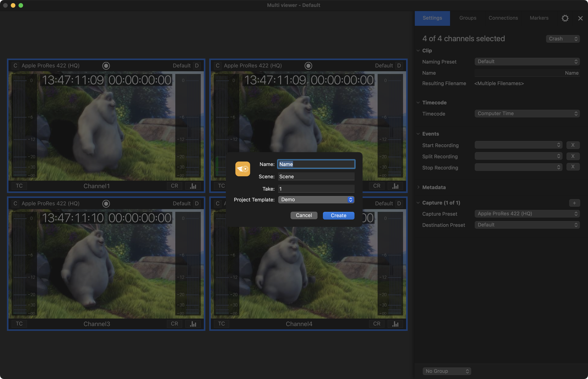Clear the Split Recording event
This screenshot has width=588, height=379.
573,156
